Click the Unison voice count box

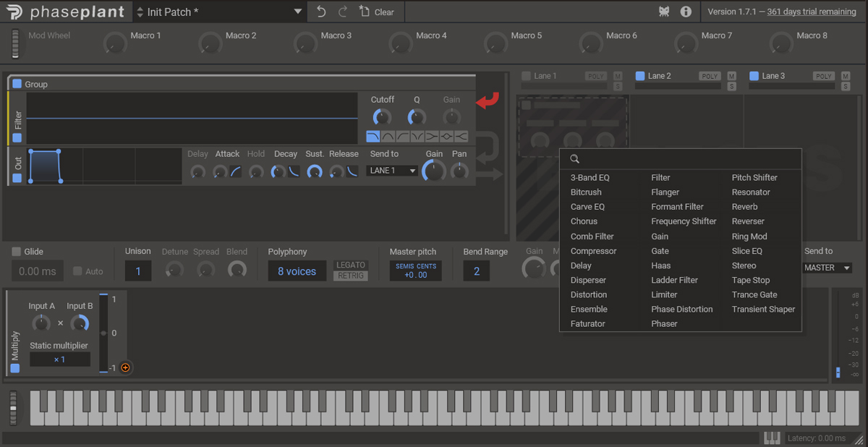[138, 271]
